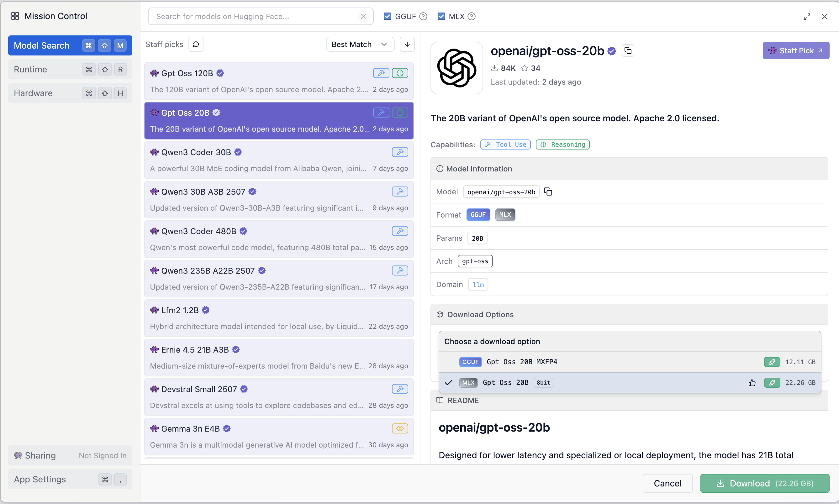Screen dimensions: 839x504
Task: Click the reasoning icon on selected Gpt Oss 20B
Action: (x=400, y=113)
